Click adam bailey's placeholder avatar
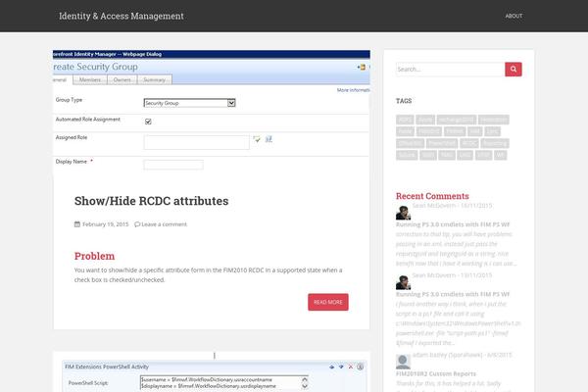The image size is (588, 392). click(x=403, y=362)
